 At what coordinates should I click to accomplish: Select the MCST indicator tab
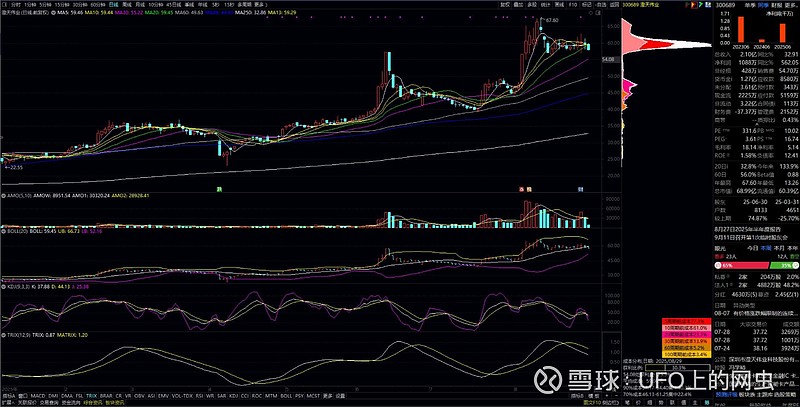point(313,396)
